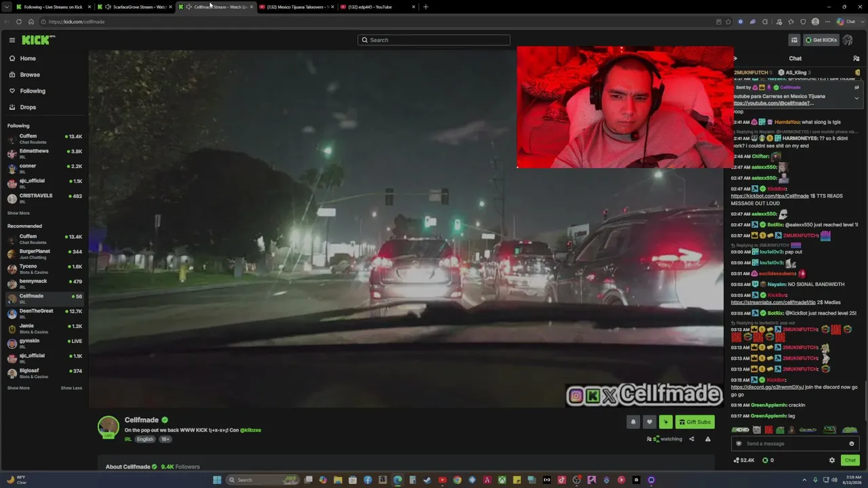This screenshot has width=868, height=488.
Task: Open the Kick shop icon beside Get KICKs
Action: [x=794, y=40]
